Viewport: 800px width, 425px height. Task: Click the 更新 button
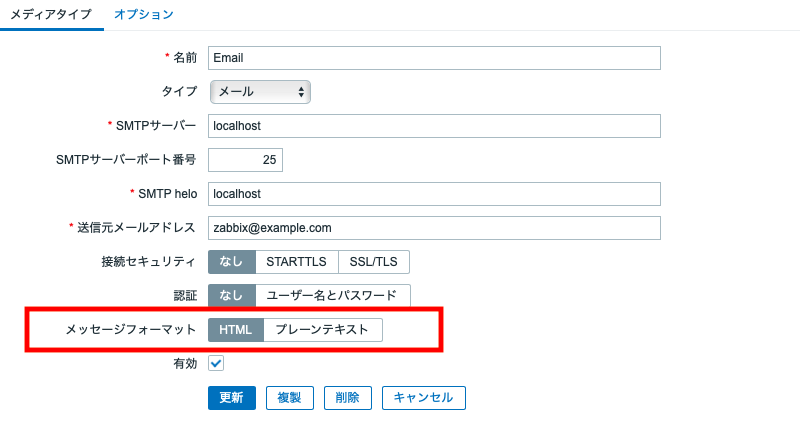[232, 398]
